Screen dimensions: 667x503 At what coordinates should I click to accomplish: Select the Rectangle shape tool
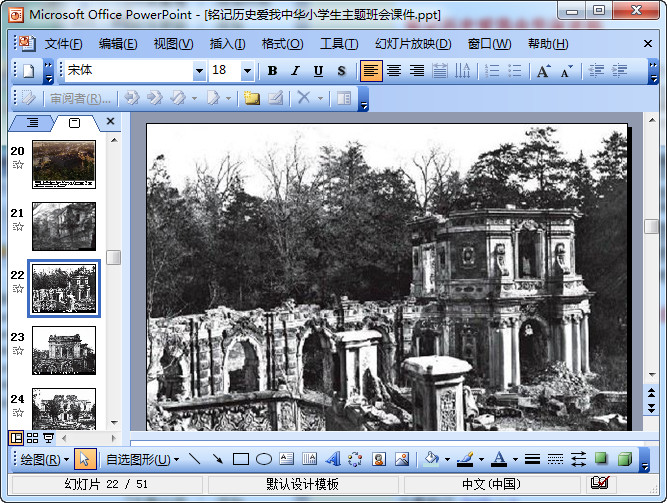pos(240,460)
